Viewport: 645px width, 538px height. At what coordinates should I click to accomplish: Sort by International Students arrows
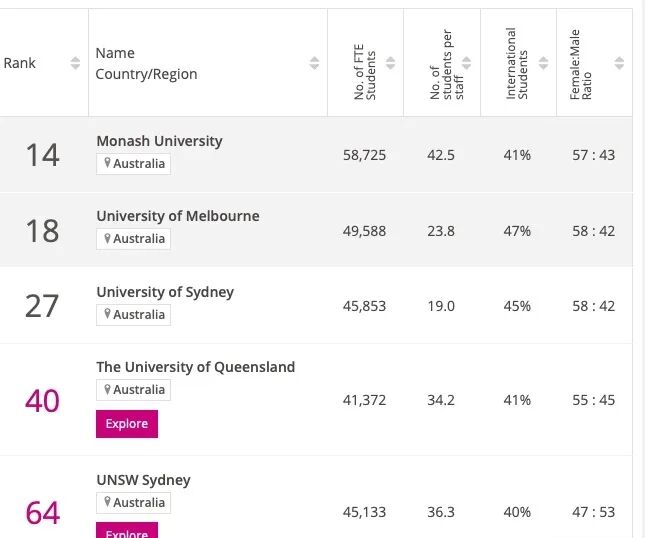pyautogui.click(x=543, y=63)
